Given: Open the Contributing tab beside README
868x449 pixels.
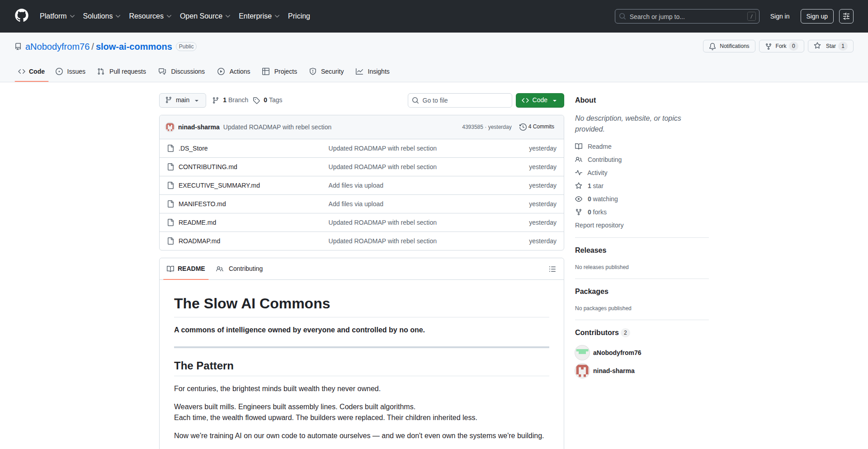Looking at the screenshot, I should [240, 269].
